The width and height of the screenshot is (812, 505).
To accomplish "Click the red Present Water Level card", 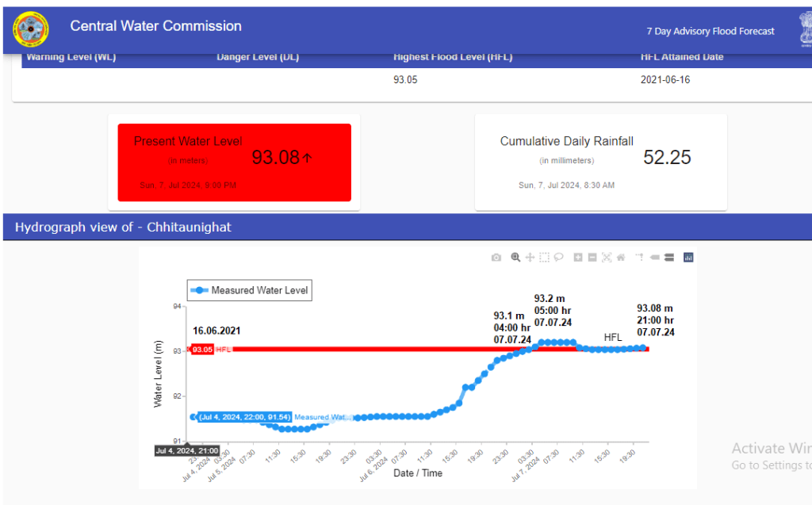I will 234,162.
